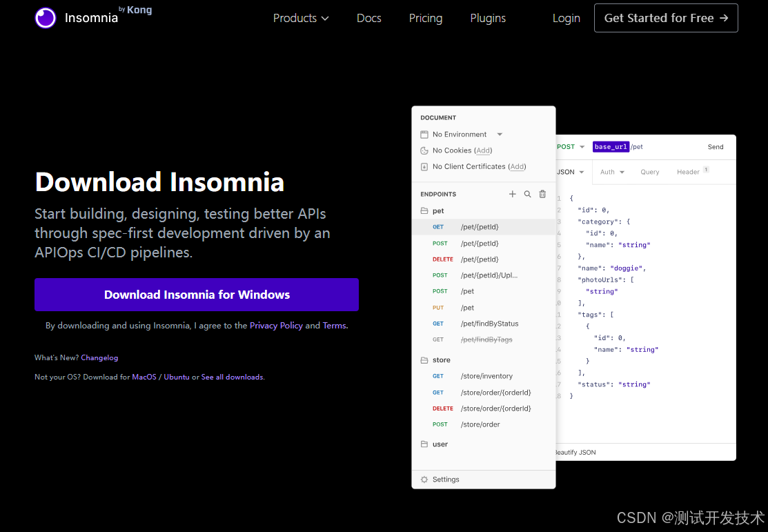Viewport: 768px width, 532px height.
Task: Click the /pet path in URL bar
Action: [x=637, y=146]
